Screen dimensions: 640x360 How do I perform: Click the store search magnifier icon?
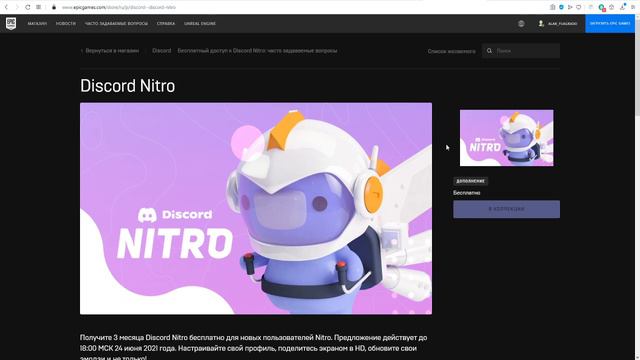pyautogui.click(x=489, y=51)
